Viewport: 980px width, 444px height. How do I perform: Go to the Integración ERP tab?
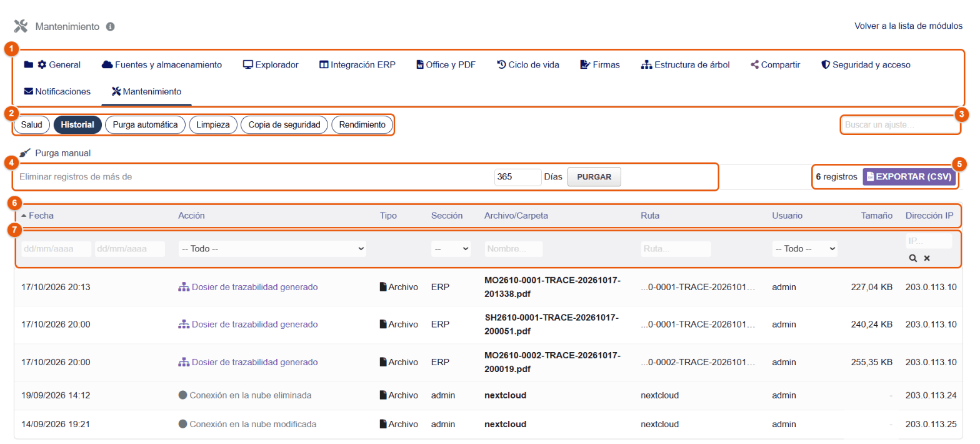pos(357,64)
